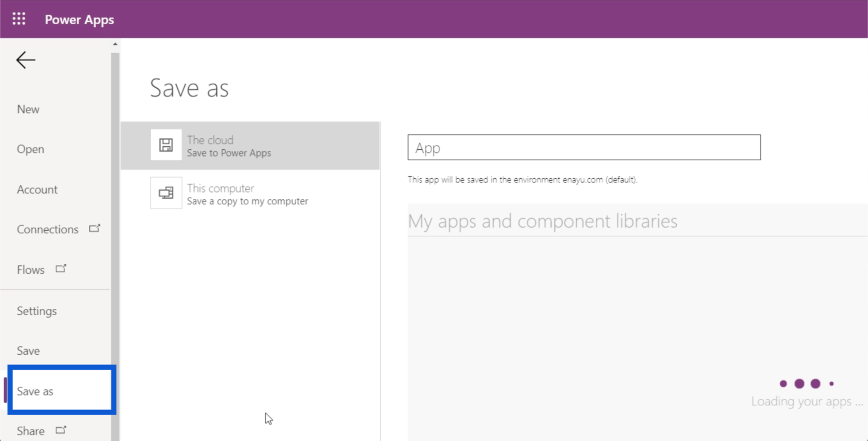Click the back arrow icon
Screen dimensions: 868x441
point(25,60)
